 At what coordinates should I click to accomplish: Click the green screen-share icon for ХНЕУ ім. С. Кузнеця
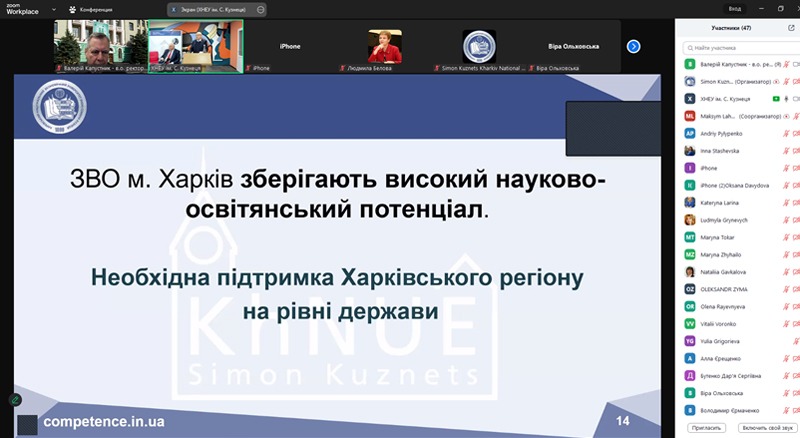[775, 99]
